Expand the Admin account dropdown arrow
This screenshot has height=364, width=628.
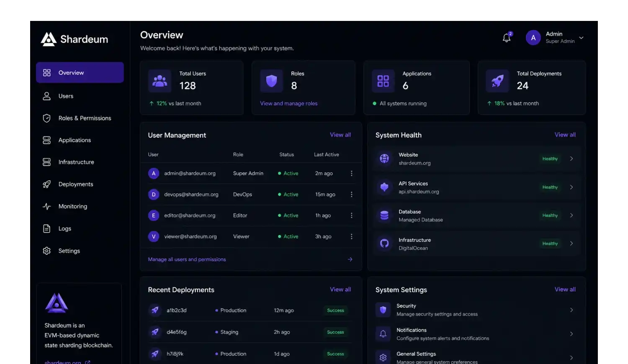click(581, 38)
